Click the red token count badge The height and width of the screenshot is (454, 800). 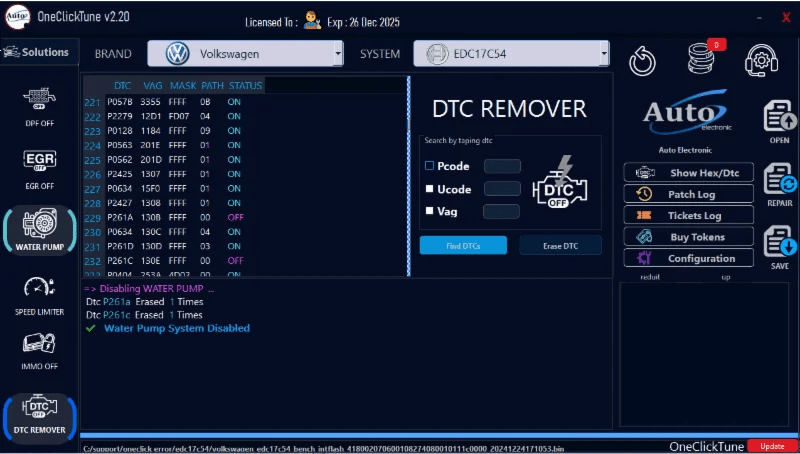coord(716,45)
